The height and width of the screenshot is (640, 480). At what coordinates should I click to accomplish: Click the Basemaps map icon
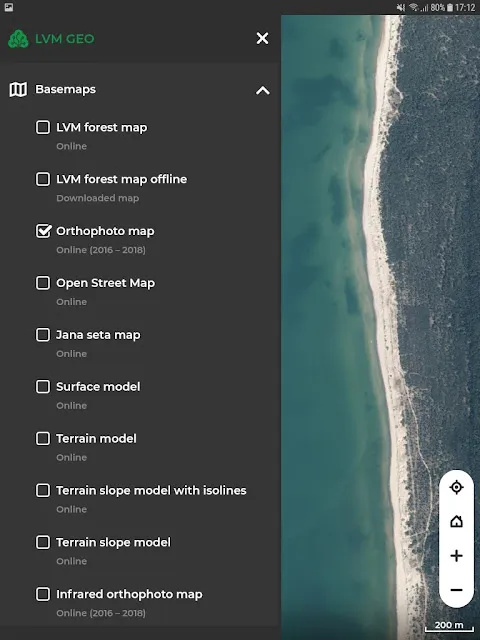(18, 89)
